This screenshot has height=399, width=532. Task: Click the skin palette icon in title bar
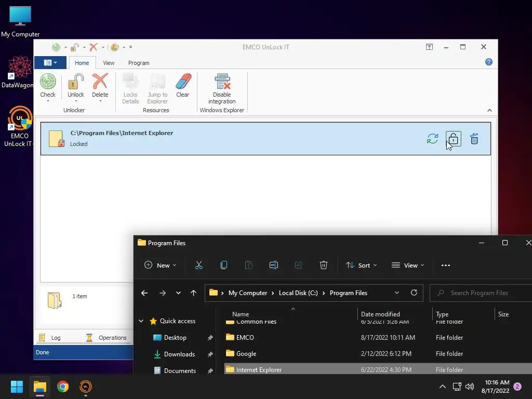(115, 47)
